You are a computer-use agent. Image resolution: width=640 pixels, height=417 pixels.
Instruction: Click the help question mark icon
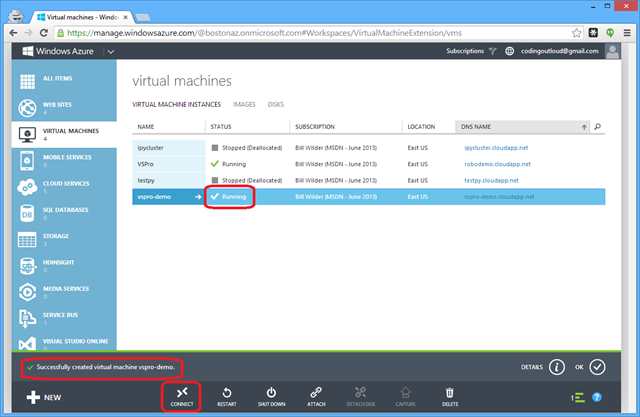(x=597, y=397)
